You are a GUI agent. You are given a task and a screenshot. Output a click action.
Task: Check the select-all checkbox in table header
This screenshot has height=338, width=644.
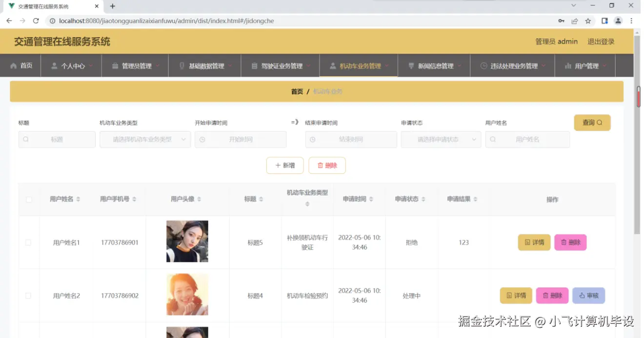tap(29, 199)
